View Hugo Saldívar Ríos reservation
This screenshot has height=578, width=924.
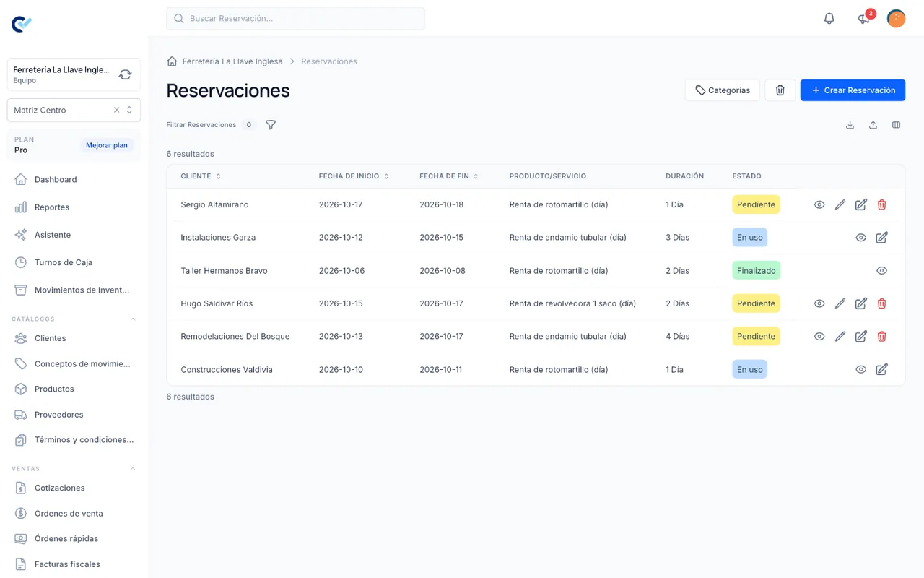tap(819, 303)
